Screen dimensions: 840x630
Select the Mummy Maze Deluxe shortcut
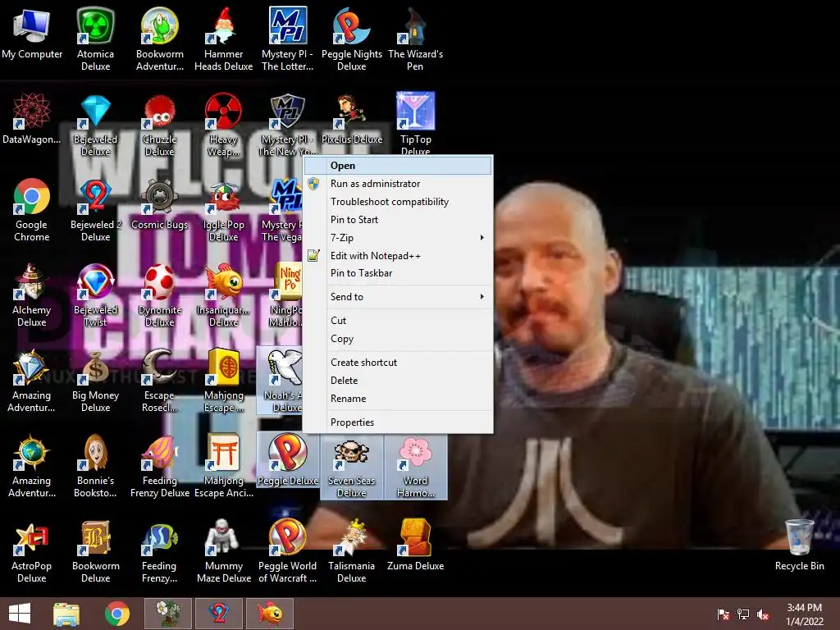click(x=223, y=550)
